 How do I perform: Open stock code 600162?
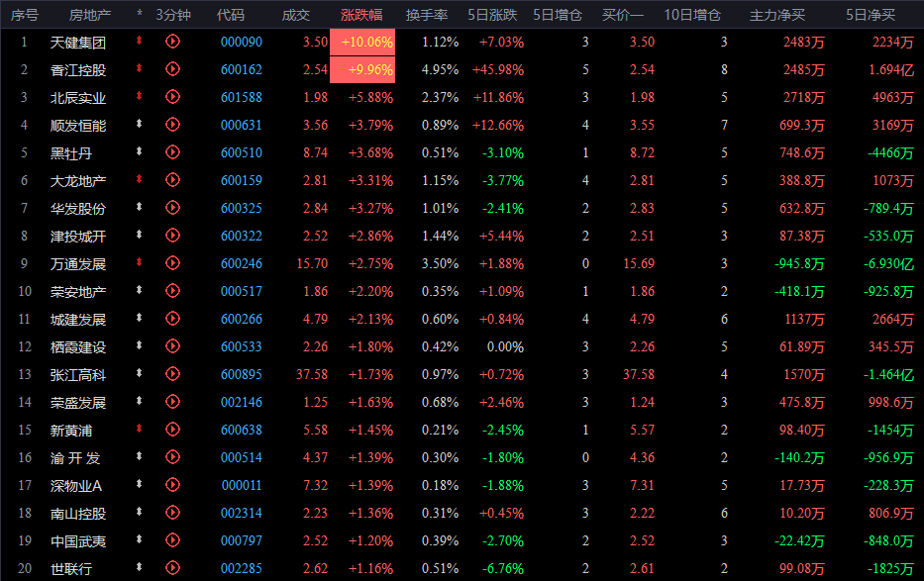[242, 69]
